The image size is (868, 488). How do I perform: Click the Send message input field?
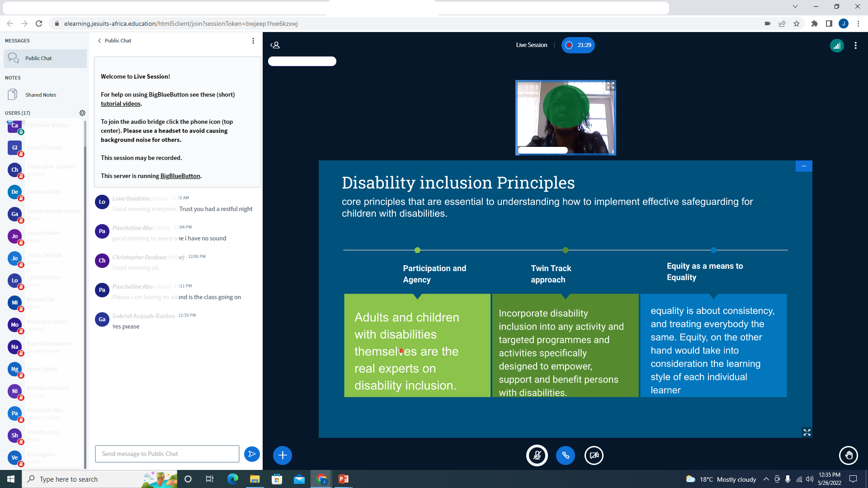point(167,454)
